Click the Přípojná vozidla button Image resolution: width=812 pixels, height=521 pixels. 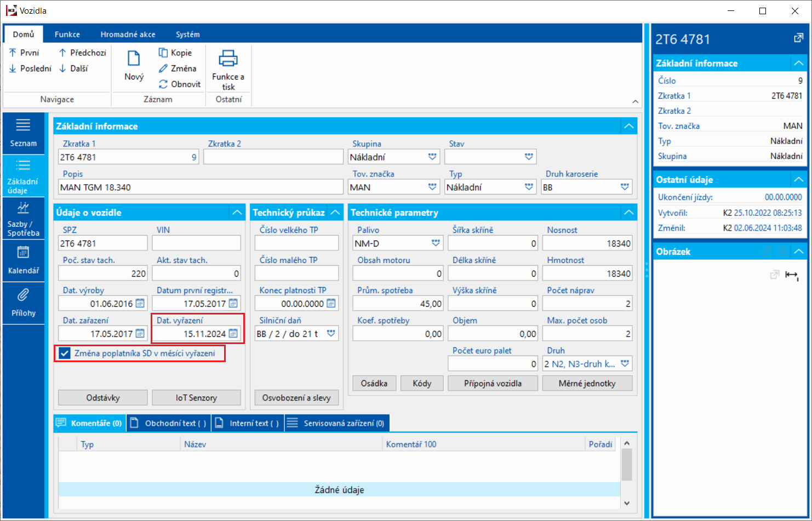coord(493,383)
